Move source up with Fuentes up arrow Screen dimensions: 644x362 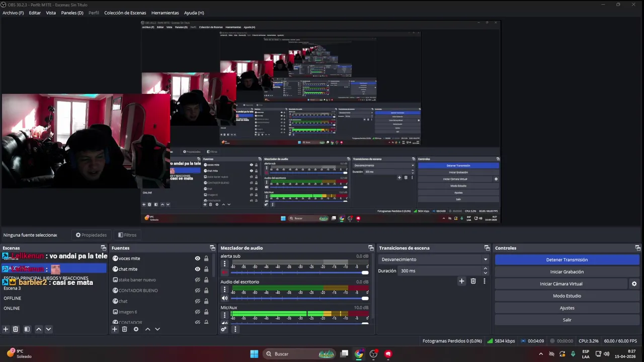coord(147,329)
